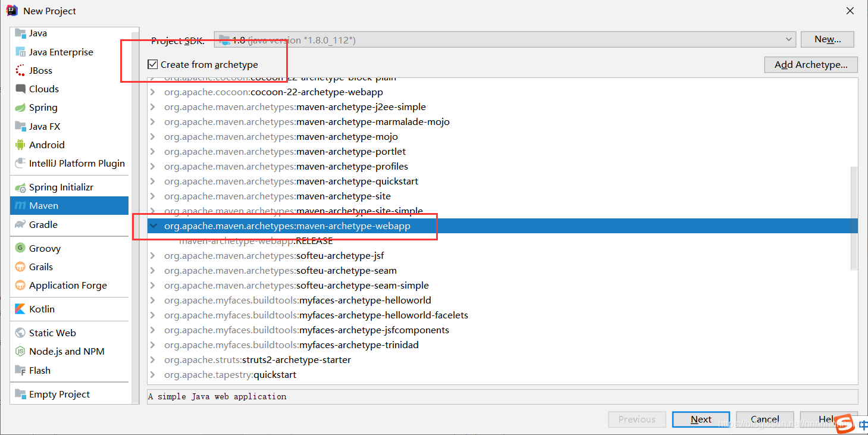Collapse the selected maven-archetype-webapp node
Viewport: 868px width, 435px height.
pyautogui.click(x=154, y=226)
